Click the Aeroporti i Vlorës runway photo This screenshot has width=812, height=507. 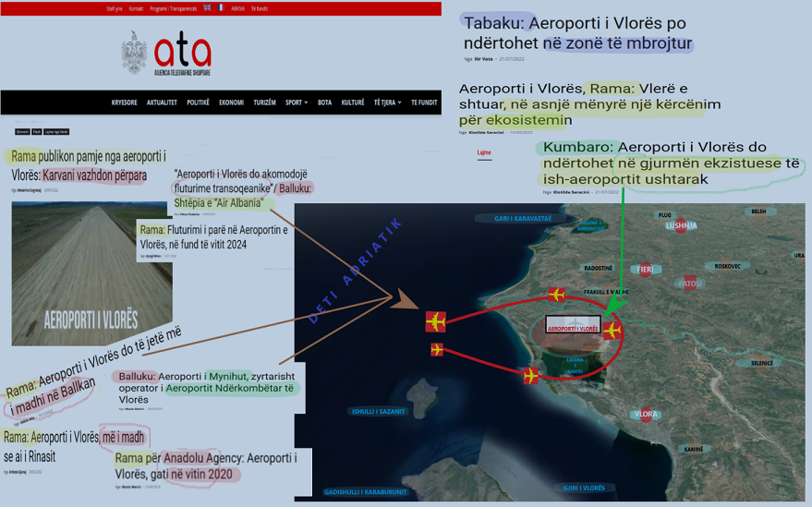point(91,272)
